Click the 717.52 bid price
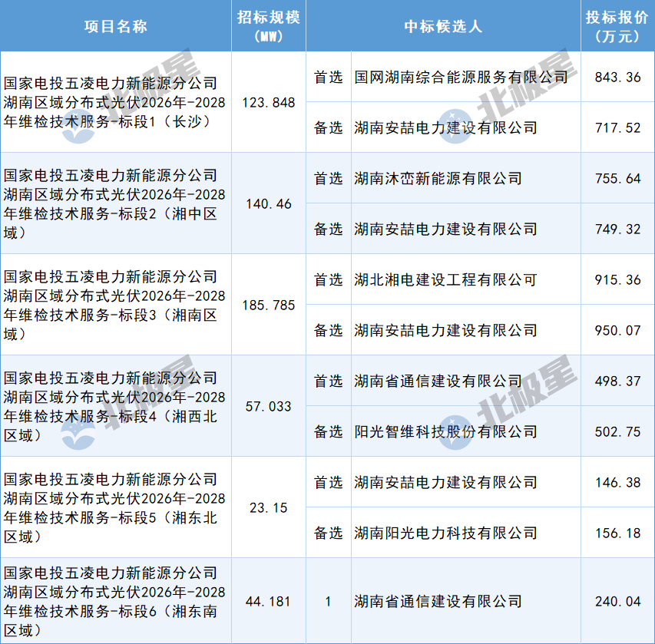This screenshot has width=655, height=644. (618, 127)
